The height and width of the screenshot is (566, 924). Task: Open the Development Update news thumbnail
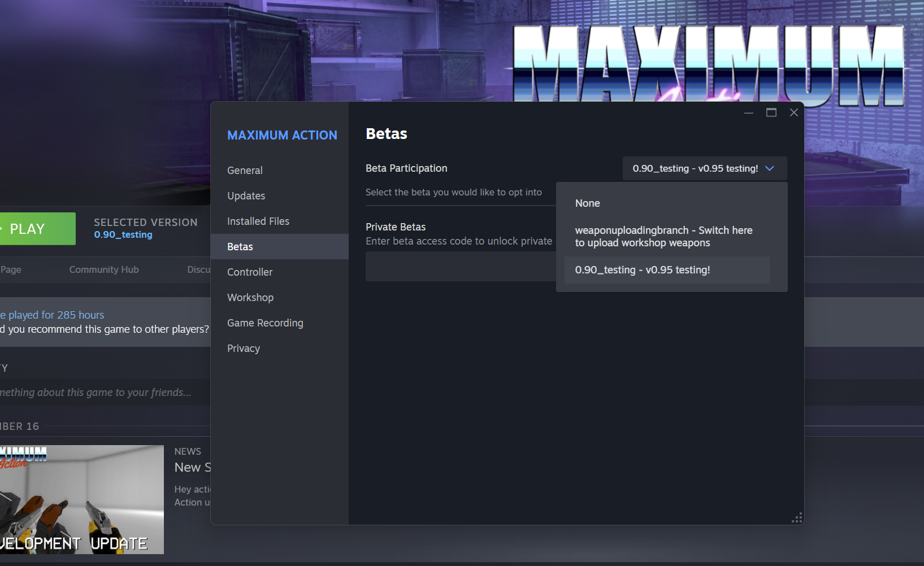coord(82,499)
